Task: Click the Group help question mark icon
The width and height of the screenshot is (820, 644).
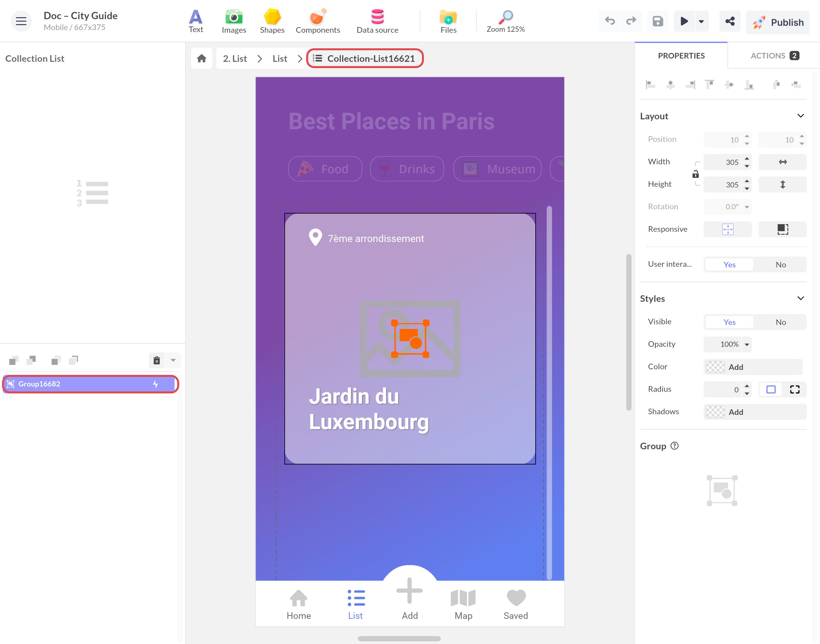Action: click(x=675, y=446)
